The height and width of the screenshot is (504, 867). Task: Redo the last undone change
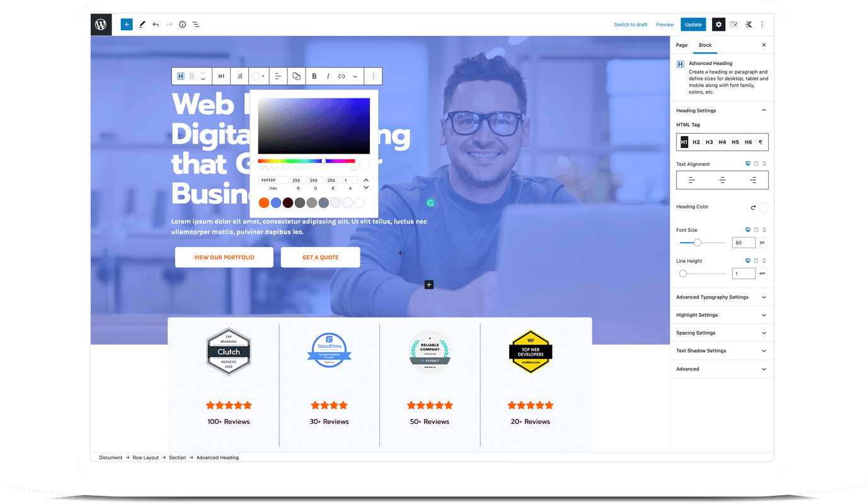tap(169, 25)
